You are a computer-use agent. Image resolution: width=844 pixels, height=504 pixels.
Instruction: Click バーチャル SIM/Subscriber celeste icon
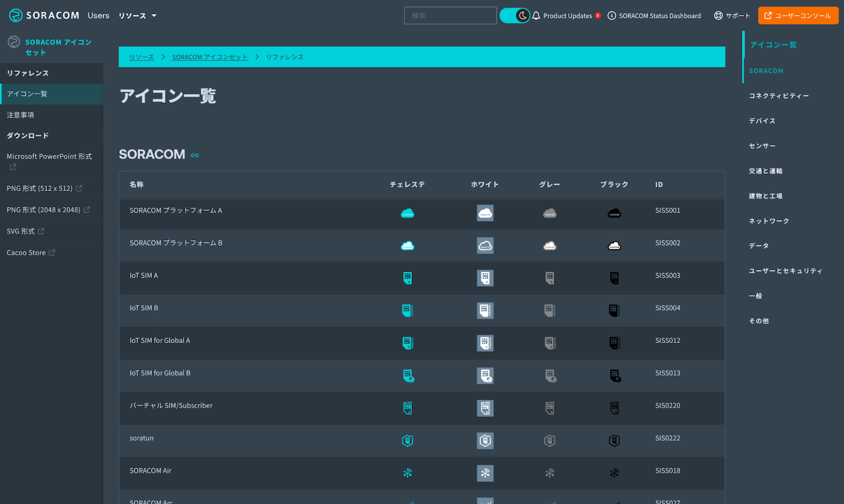click(407, 408)
